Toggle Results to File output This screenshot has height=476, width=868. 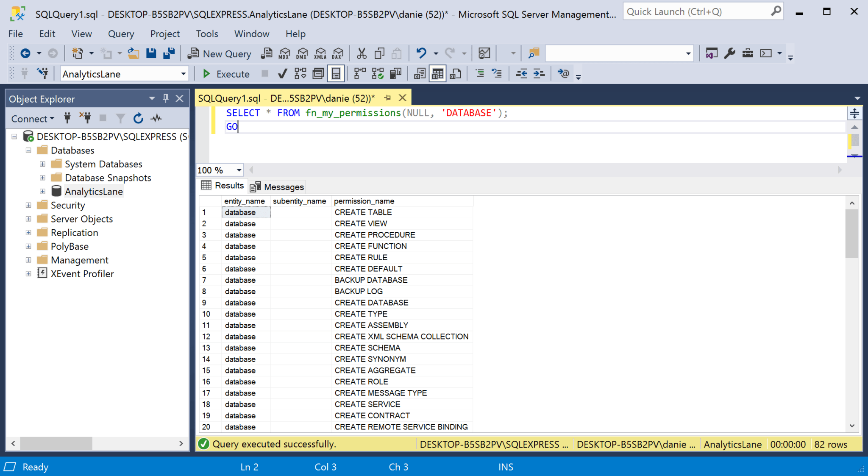[x=455, y=73]
